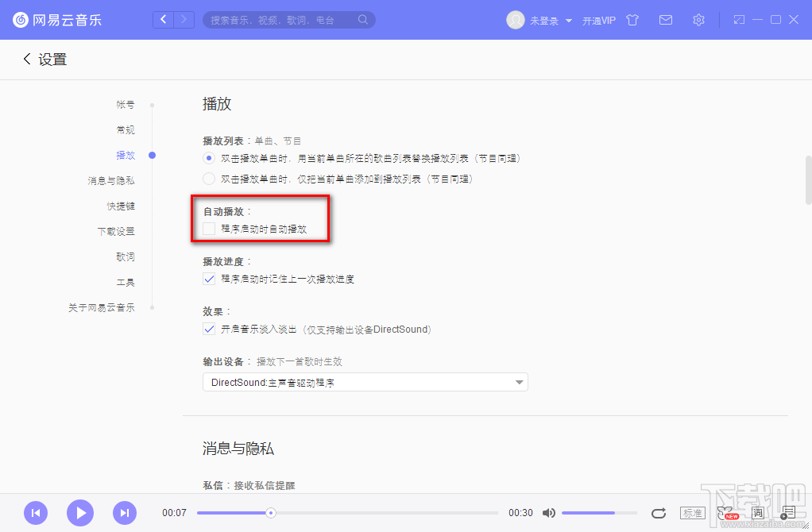
Task: Mute audio using the volume icon
Action: [550, 513]
